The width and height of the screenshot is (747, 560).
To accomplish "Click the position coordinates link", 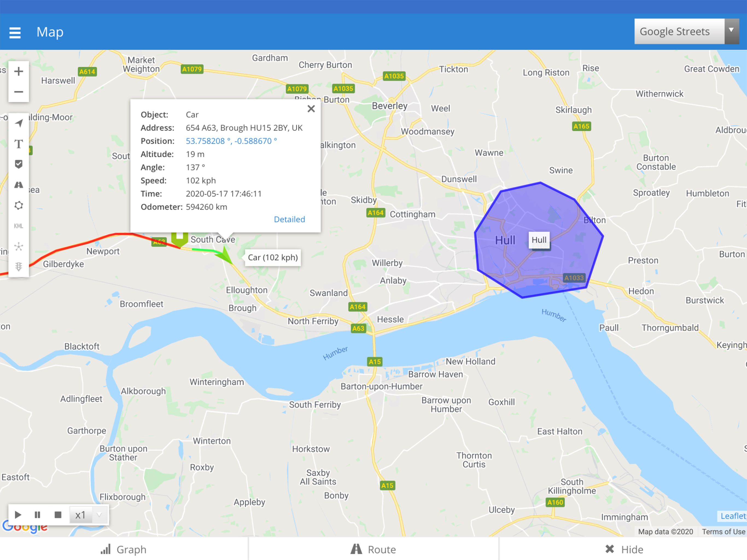I will (x=231, y=141).
